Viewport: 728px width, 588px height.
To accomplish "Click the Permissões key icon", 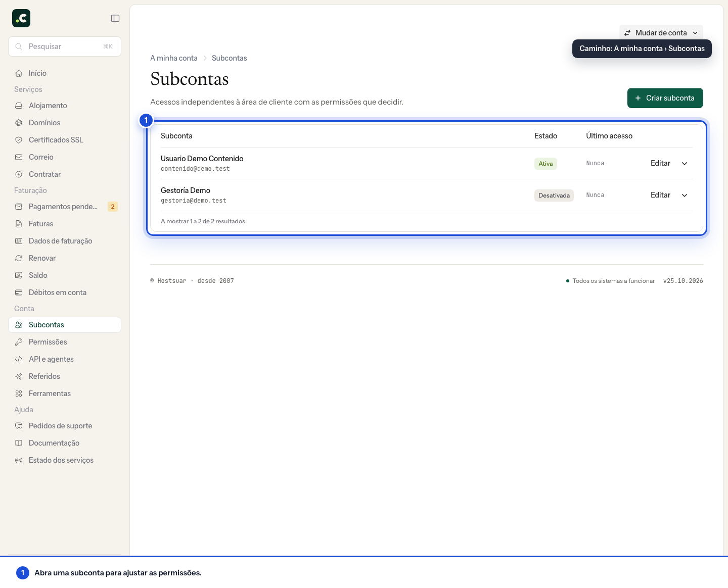I will coord(19,342).
